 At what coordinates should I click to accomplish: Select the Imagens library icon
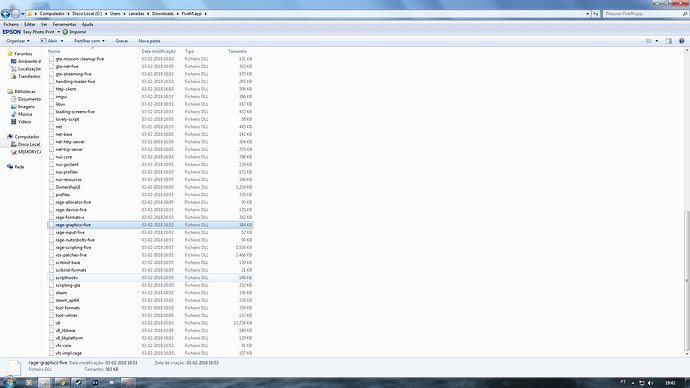pos(14,107)
